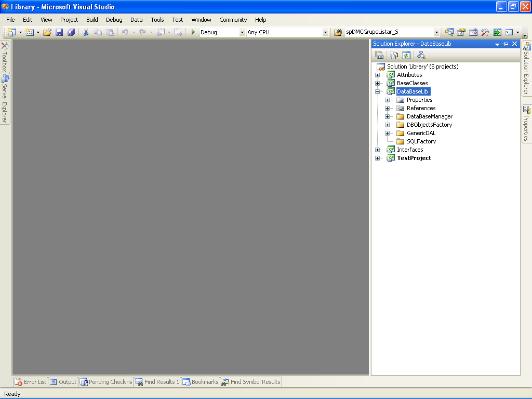Click View Class Diagram in Solution Explorer
Screen dimensions: 532x399
[421, 55]
